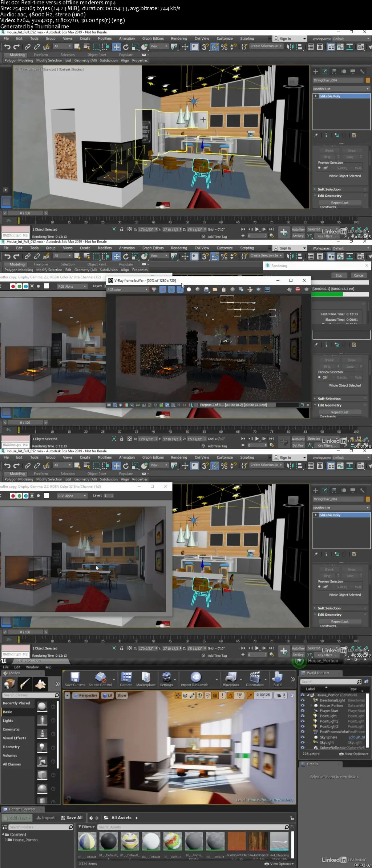Viewport: 372px width, 868px height.
Task: Open the Lit view mode dropdown
Action: click(108, 695)
